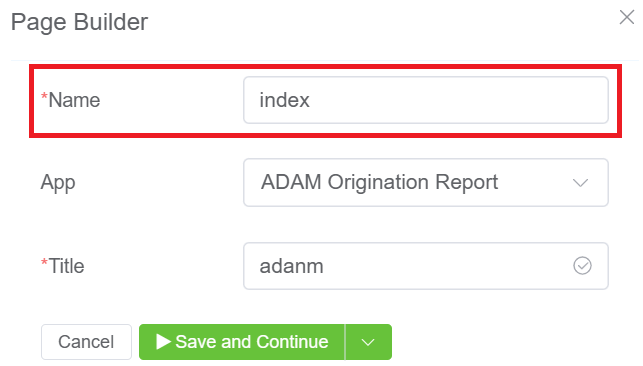Select the ADAM Origination Report value text

click(379, 182)
